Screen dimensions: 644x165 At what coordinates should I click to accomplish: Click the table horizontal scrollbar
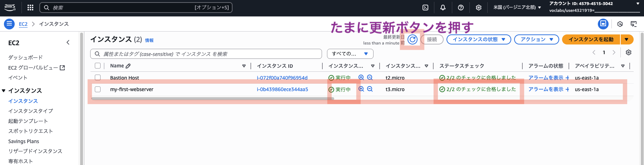[x=213, y=98]
